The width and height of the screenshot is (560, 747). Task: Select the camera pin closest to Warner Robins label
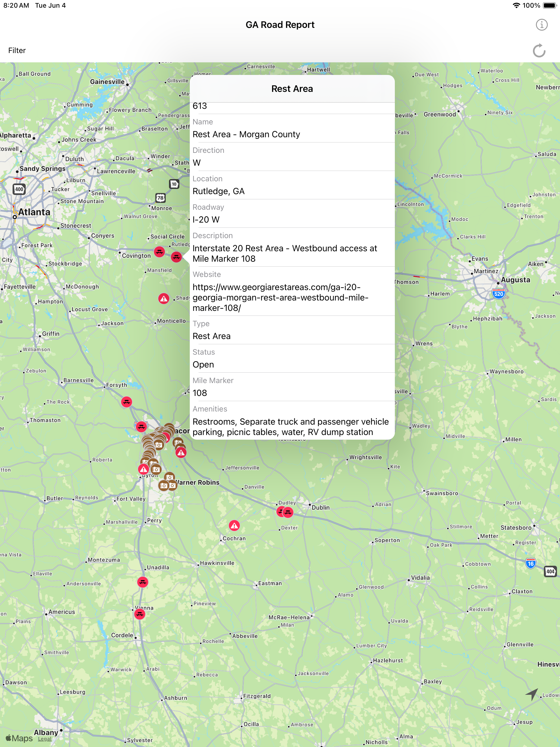[x=172, y=485]
